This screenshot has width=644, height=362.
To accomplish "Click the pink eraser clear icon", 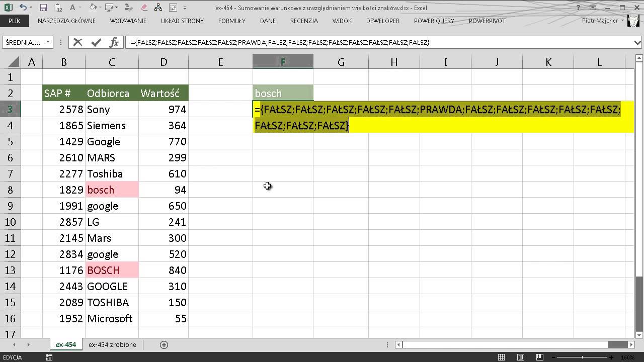I will [144, 8].
